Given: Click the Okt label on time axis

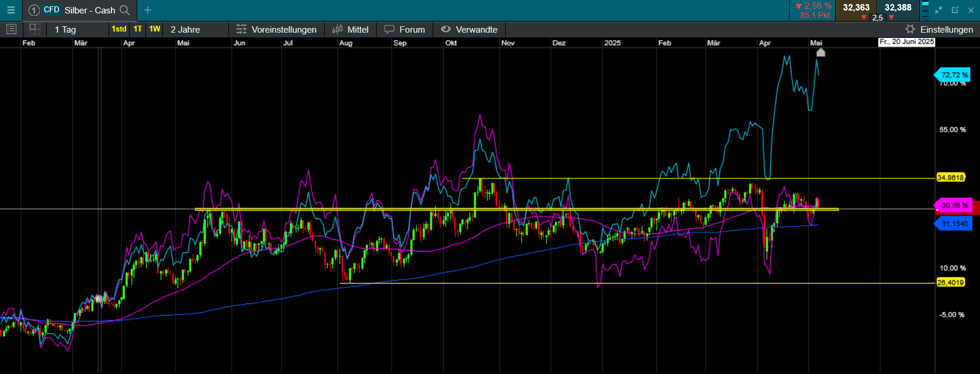Looking at the screenshot, I should [451, 43].
